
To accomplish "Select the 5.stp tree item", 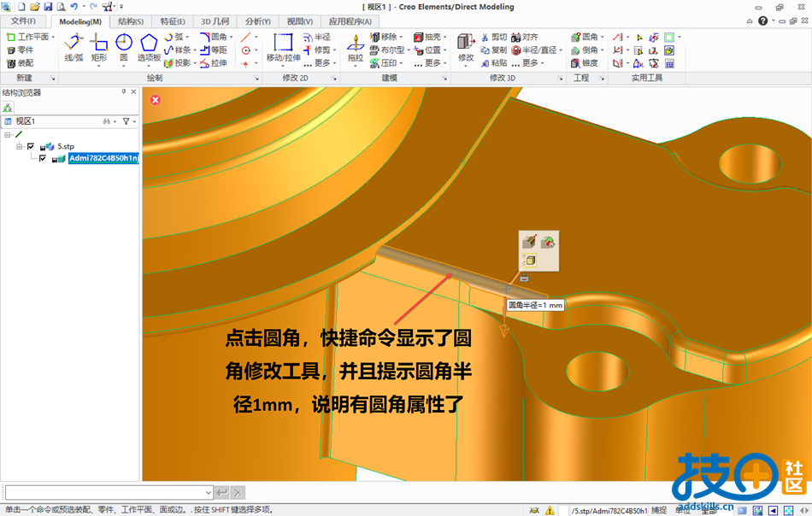I will pos(66,146).
